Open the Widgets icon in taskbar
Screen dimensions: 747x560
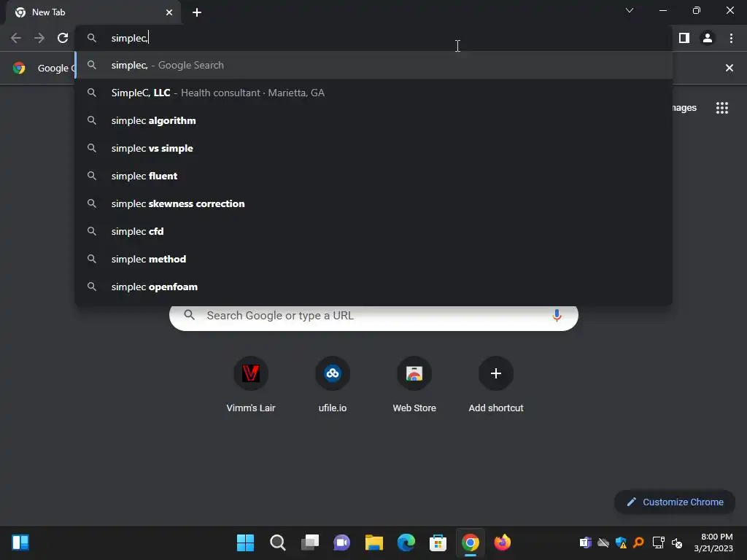click(20, 542)
